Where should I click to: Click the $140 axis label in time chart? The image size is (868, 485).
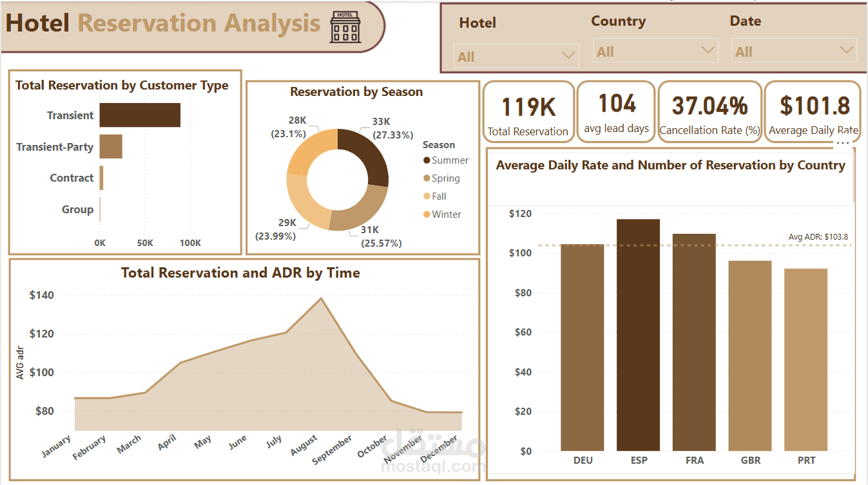coord(41,296)
